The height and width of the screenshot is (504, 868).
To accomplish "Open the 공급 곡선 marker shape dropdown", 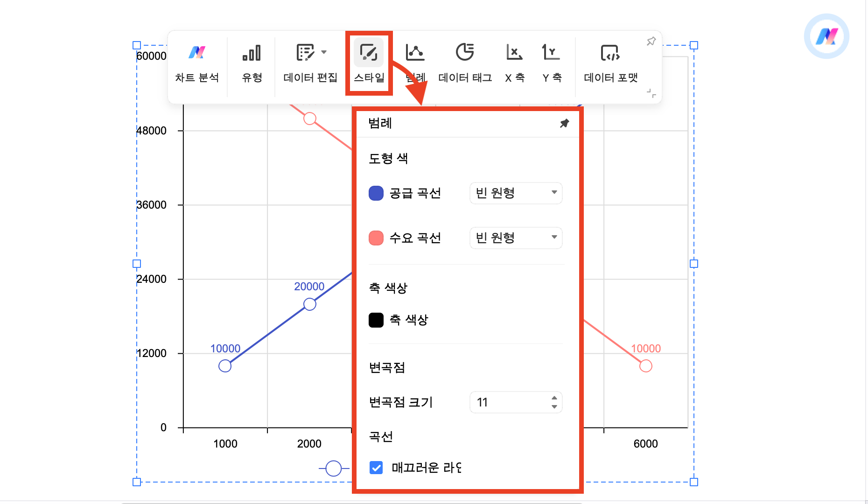I will [516, 193].
